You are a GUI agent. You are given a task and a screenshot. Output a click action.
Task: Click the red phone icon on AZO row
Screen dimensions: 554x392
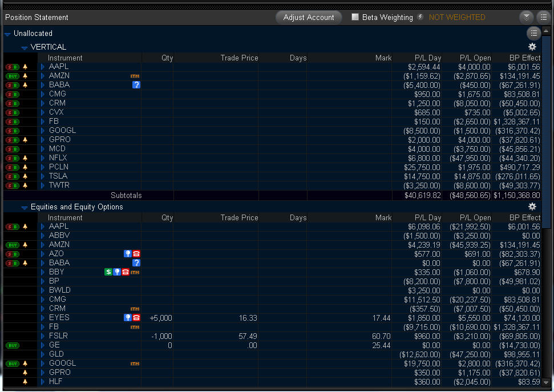click(136, 254)
